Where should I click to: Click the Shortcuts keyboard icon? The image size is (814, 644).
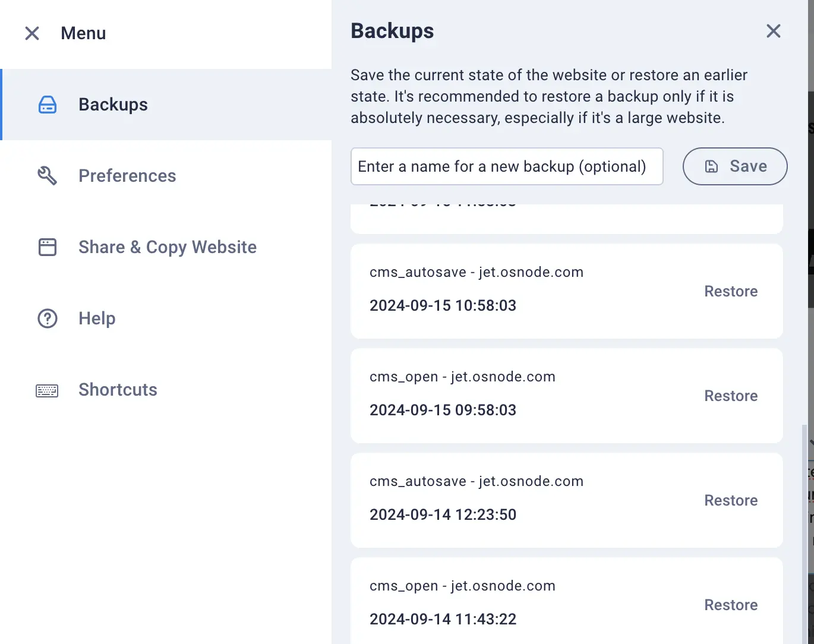coord(47,390)
